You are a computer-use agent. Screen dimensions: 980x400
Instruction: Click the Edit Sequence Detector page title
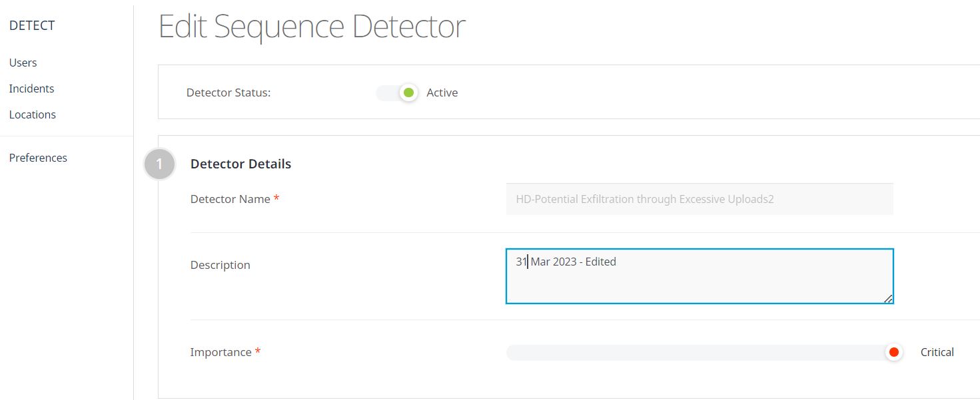(x=312, y=27)
